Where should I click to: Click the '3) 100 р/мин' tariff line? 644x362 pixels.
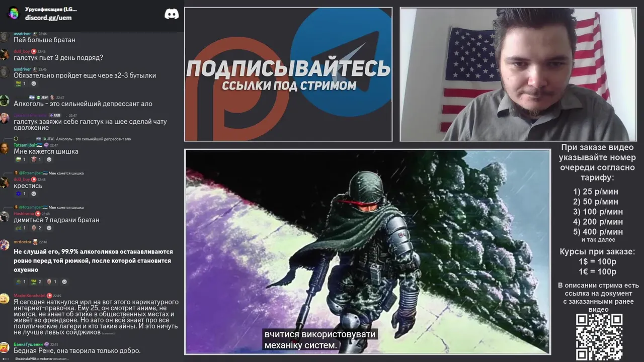click(598, 212)
